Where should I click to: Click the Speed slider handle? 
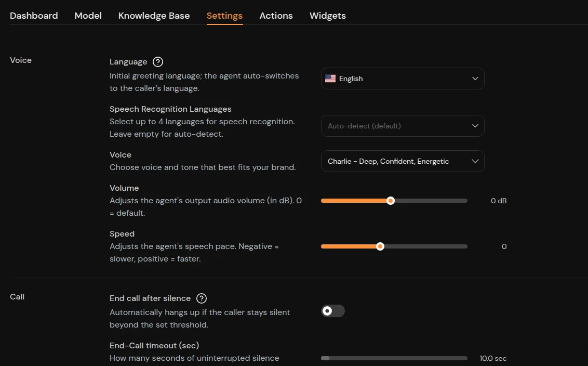(x=380, y=246)
